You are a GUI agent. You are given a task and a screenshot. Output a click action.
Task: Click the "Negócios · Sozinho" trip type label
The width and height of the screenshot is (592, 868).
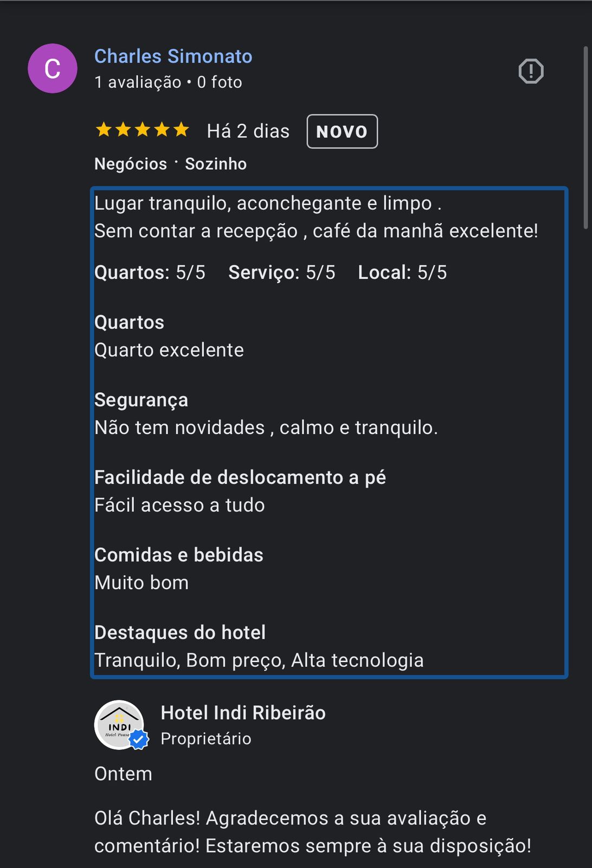coord(170,164)
